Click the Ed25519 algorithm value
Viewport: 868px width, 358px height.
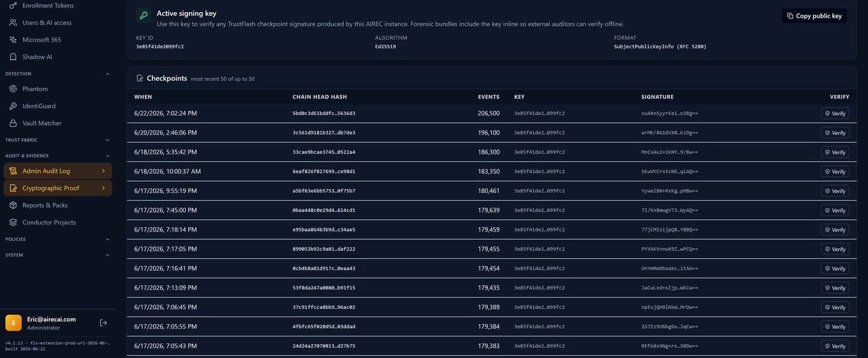tap(386, 46)
